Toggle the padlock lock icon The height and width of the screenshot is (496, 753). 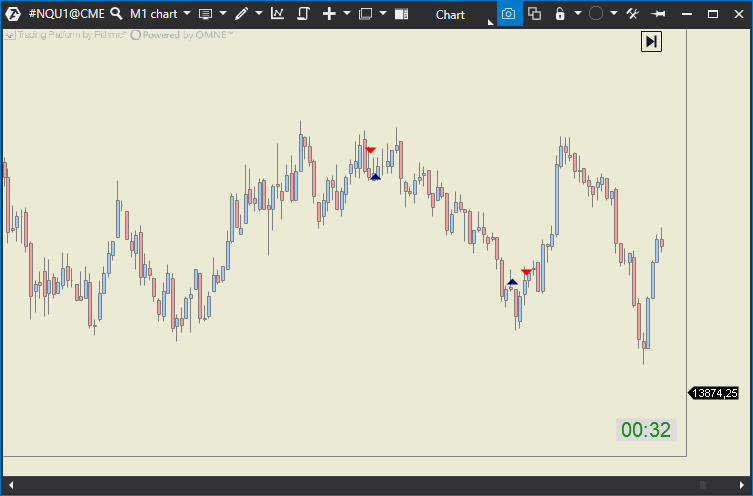click(x=559, y=13)
